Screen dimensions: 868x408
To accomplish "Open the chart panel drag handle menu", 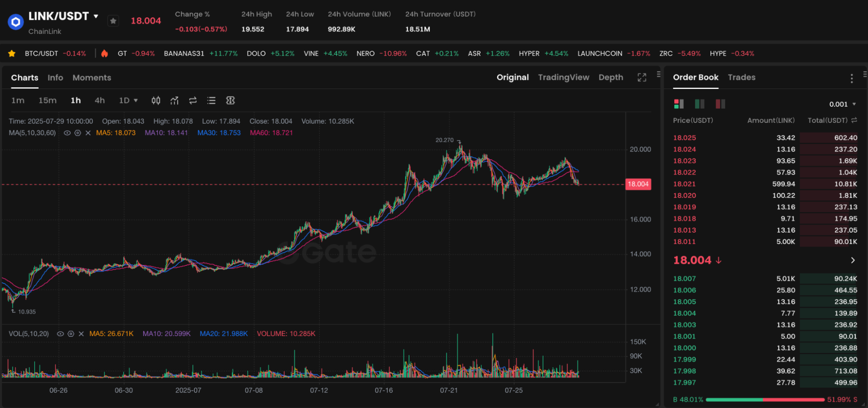I will (659, 74).
